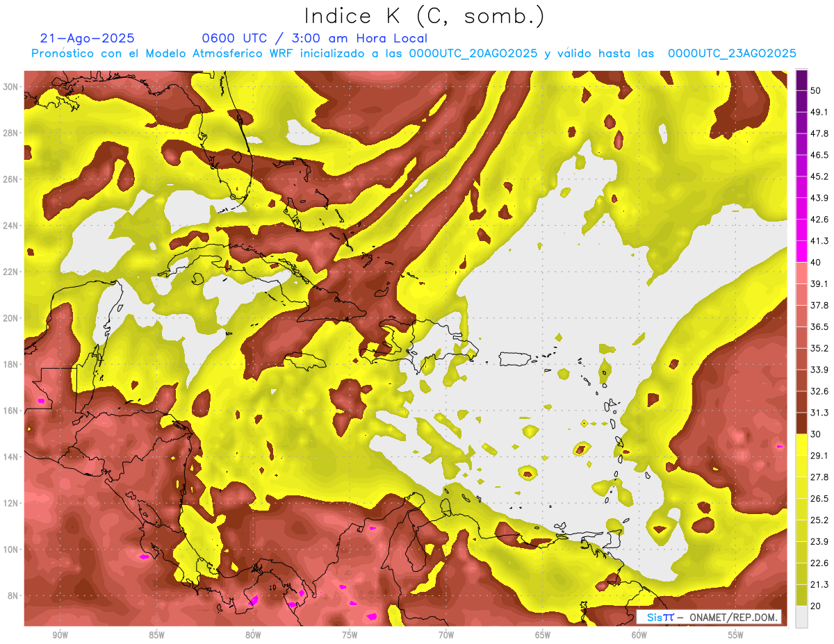Click the bright yellow colorbar segment between 29.1 and 30

click(801, 445)
